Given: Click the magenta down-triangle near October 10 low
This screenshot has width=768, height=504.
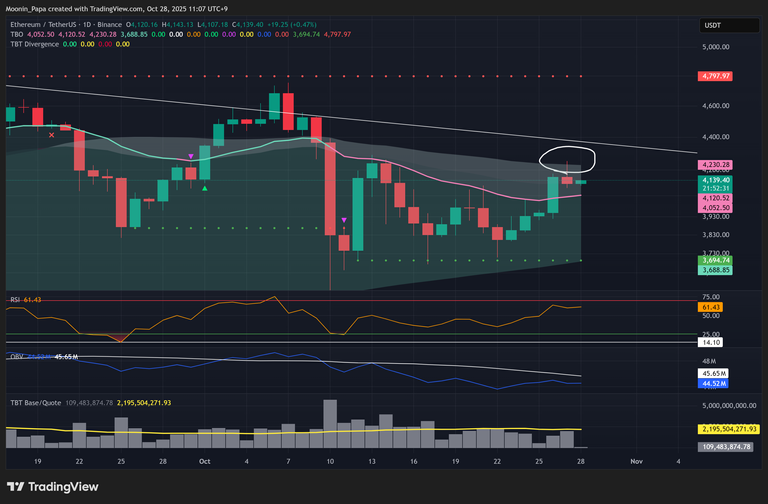Looking at the screenshot, I should click(x=344, y=220).
